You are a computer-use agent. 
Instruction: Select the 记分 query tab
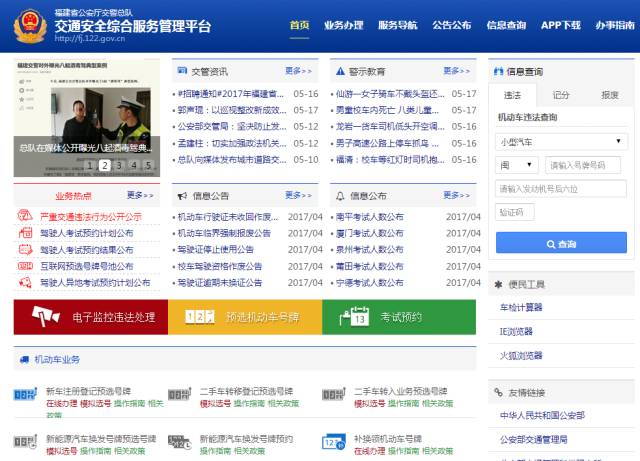561,95
